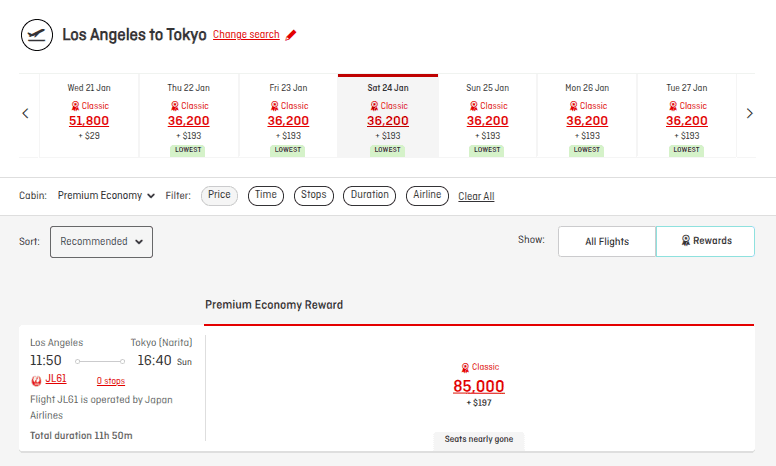Click Total duration 11h 50m text
Screen dimensions: 776x466
point(81,436)
